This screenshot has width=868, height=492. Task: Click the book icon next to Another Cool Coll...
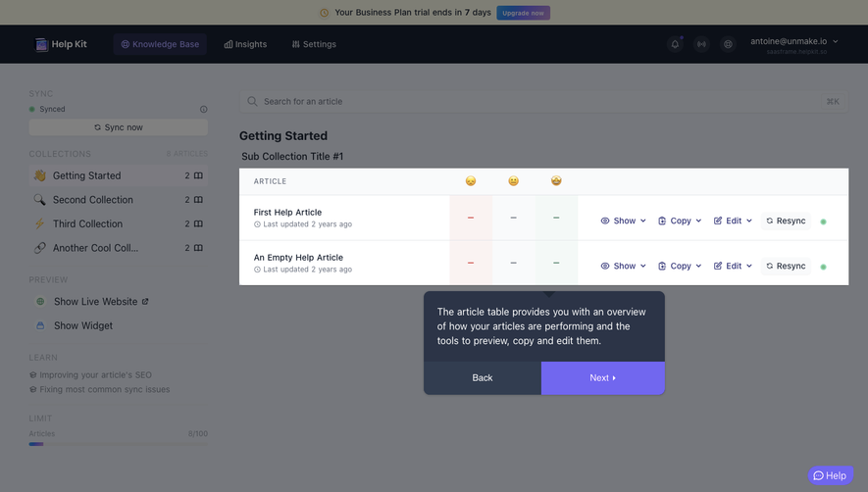(x=198, y=248)
